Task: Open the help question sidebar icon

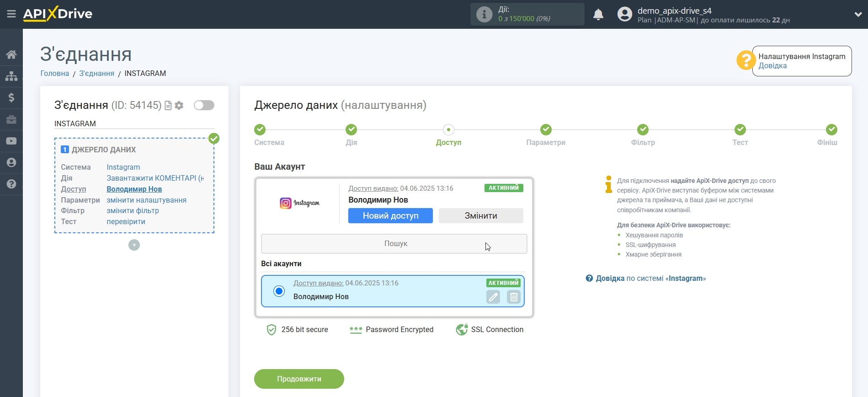Action: (x=11, y=184)
